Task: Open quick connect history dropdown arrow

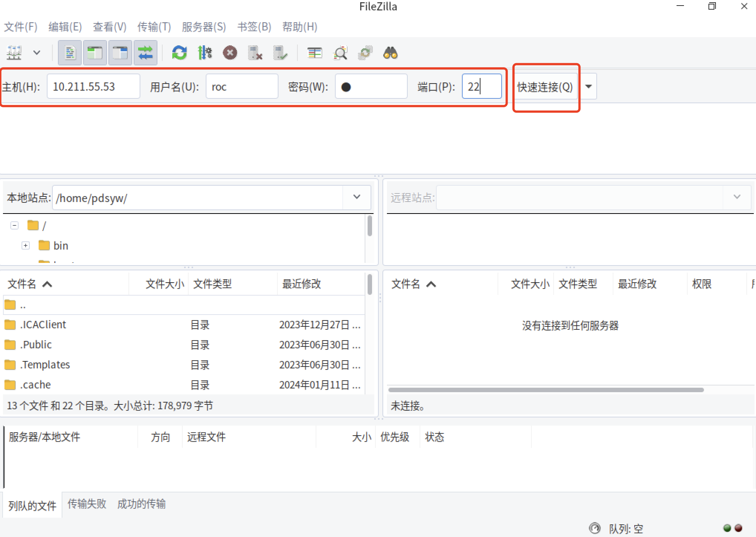Action: tap(589, 87)
